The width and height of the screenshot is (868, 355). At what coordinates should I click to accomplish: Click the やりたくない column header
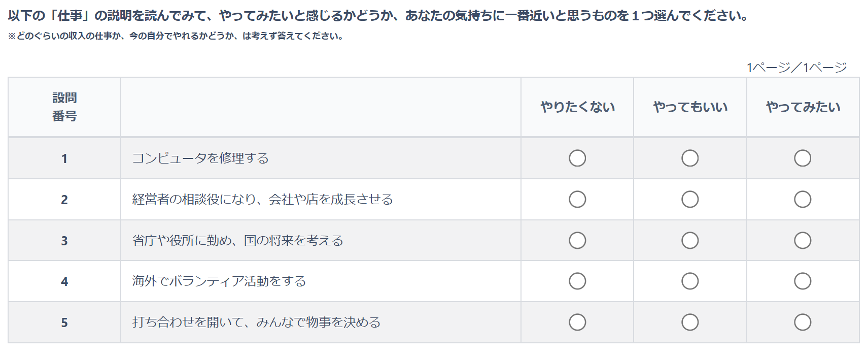pyautogui.click(x=577, y=107)
